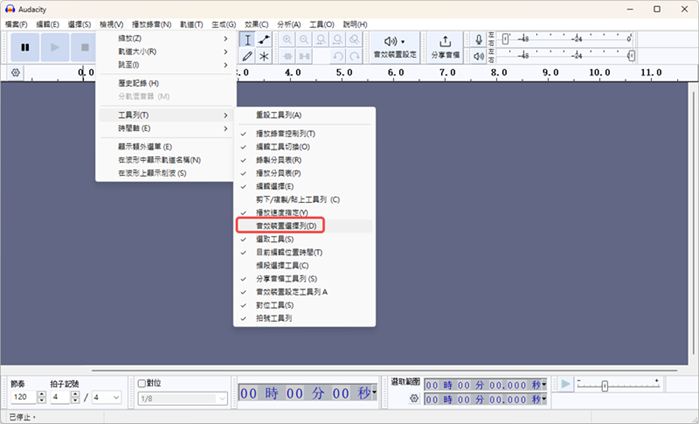The height and width of the screenshot is (424, 699).
Task: Expand the 跳至(I) submenu
Action: (x=165, y=65)
